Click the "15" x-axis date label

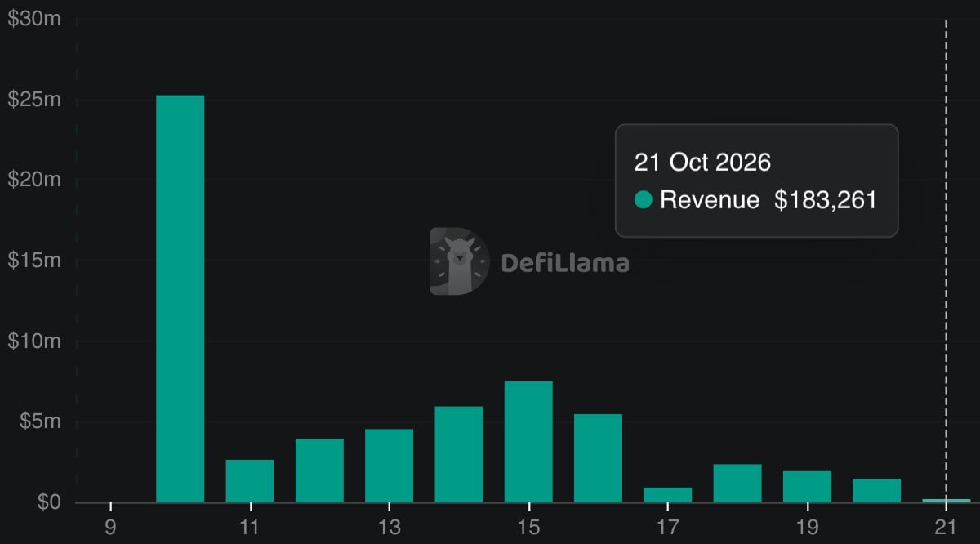(528, 527)
